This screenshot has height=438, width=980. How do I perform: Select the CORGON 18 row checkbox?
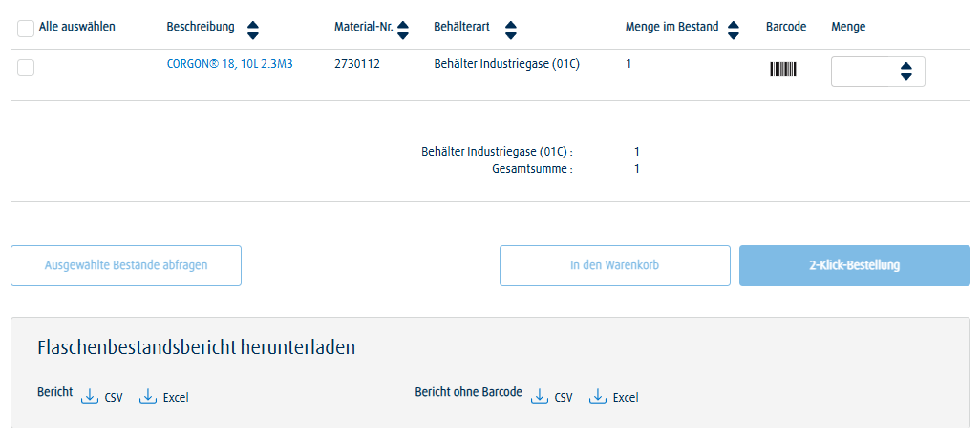point(26,67)
